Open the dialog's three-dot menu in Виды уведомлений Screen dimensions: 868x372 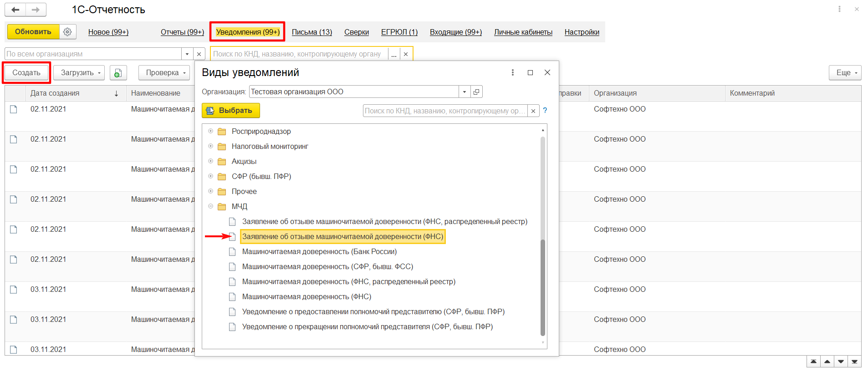tap(513, 72)
